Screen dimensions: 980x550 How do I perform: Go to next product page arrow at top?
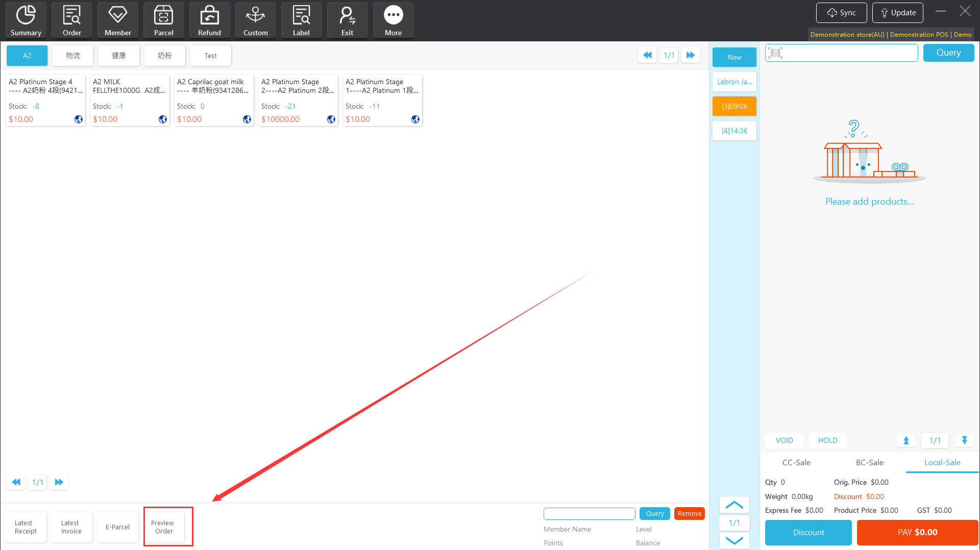point(690,55)
